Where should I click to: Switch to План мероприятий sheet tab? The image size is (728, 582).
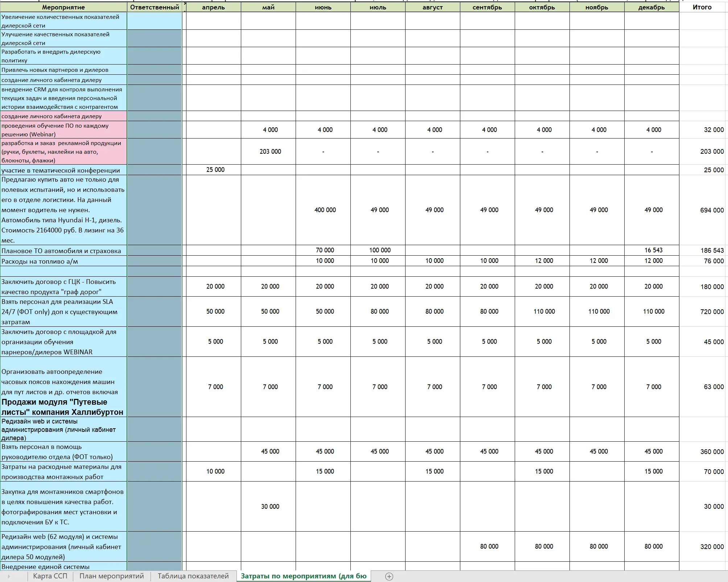(112, 576)
